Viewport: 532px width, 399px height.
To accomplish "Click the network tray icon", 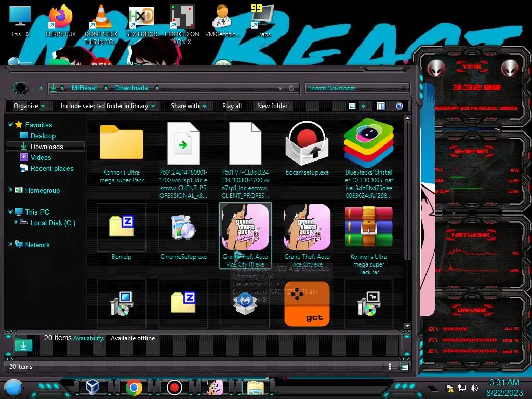I will point(462,388).
